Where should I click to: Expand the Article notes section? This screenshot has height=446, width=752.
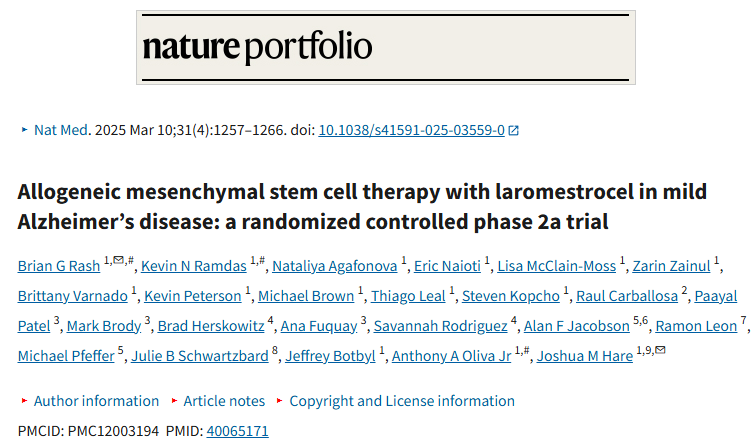224,401
